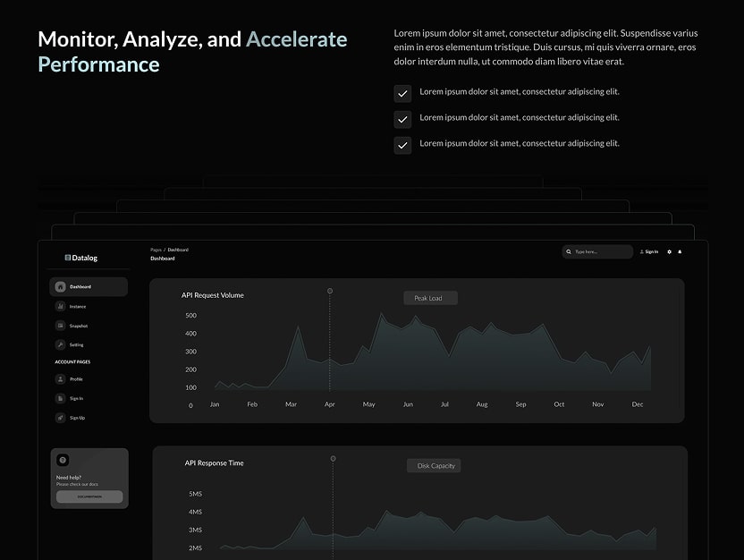Select Setting label in sidebar
Screen dimensions: 744x560
(76, 345)
